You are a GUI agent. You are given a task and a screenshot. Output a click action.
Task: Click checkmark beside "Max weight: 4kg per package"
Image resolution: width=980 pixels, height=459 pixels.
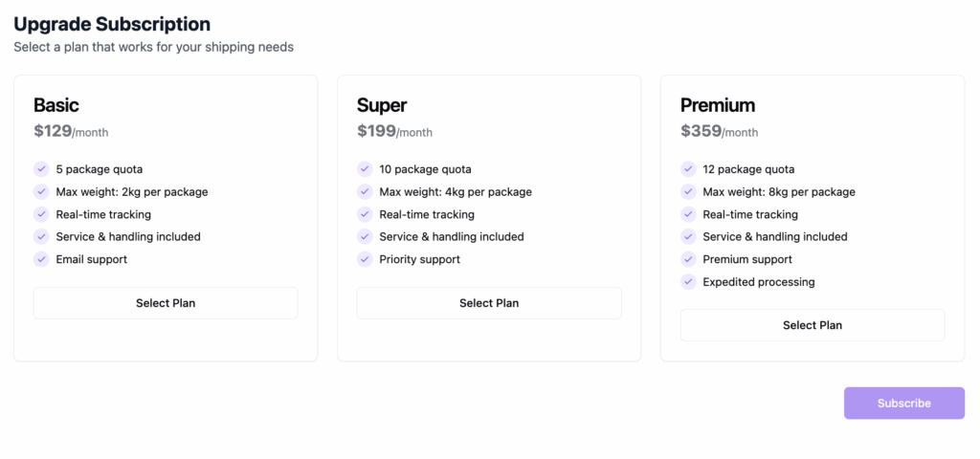[365, 191]
